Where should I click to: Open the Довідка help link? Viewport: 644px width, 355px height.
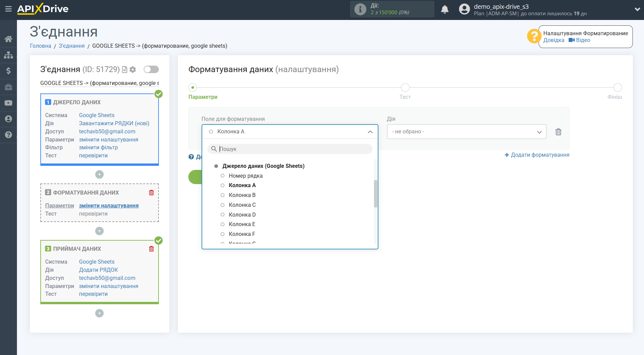pyautogui.click(x=554, y=40)
